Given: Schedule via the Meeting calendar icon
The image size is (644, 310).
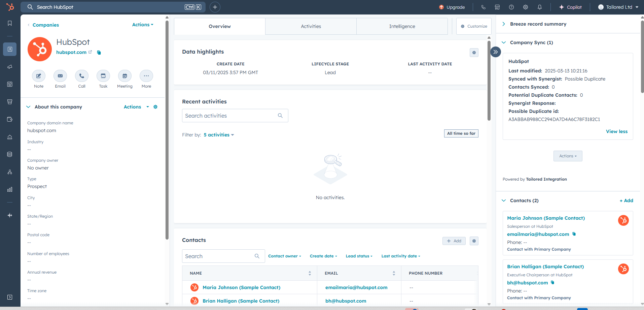Looking at the screenshot, I should [125, 76].
